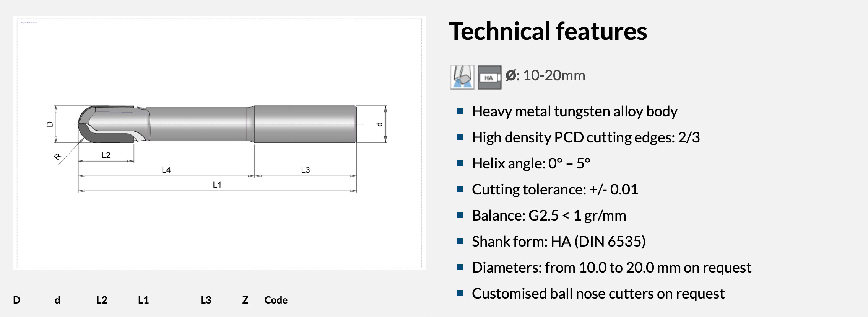
Task: Click the Ø: 10-20mm diameter text
Action: tap(545, 76)
